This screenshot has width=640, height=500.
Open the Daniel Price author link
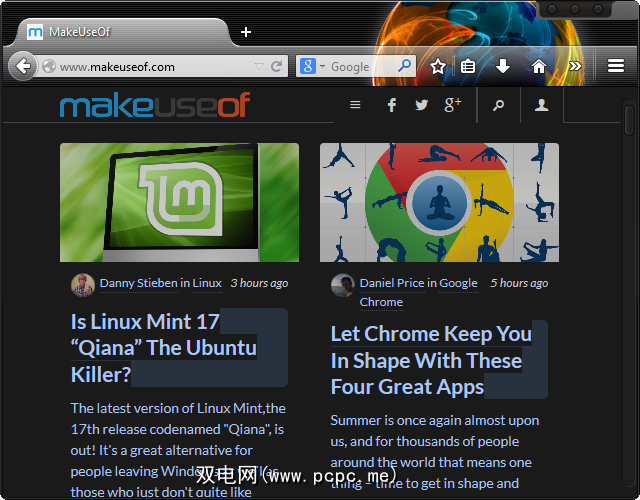392,283
